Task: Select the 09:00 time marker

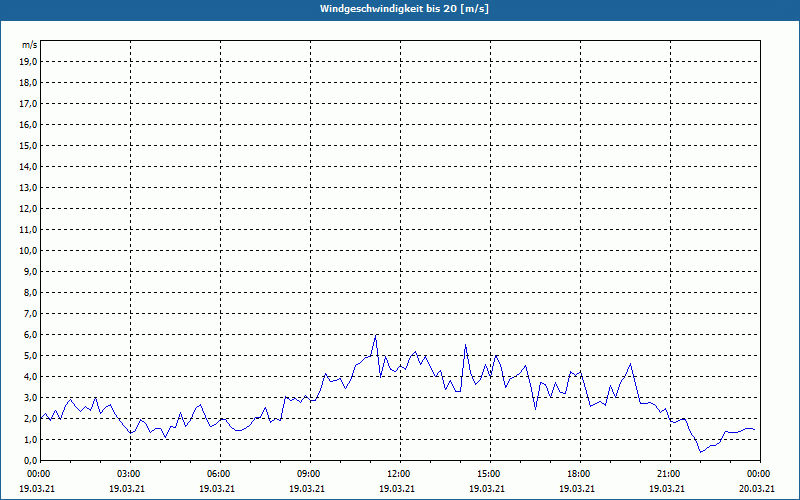Action: 309,474
